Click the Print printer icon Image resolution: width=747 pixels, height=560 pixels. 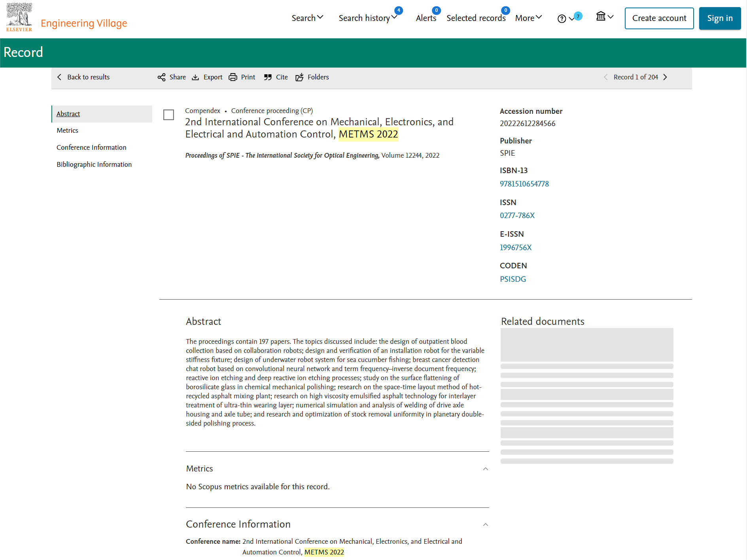(233, 77)
